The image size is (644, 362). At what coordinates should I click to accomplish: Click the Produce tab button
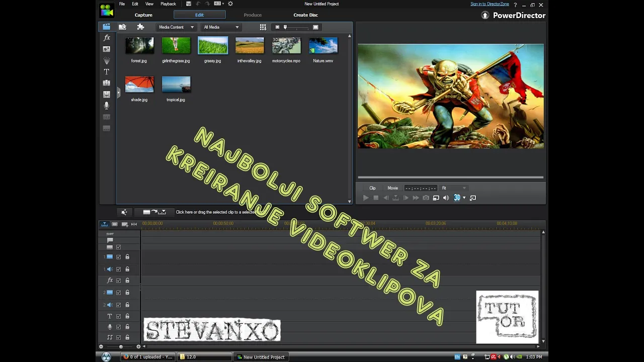click(253, 15)
